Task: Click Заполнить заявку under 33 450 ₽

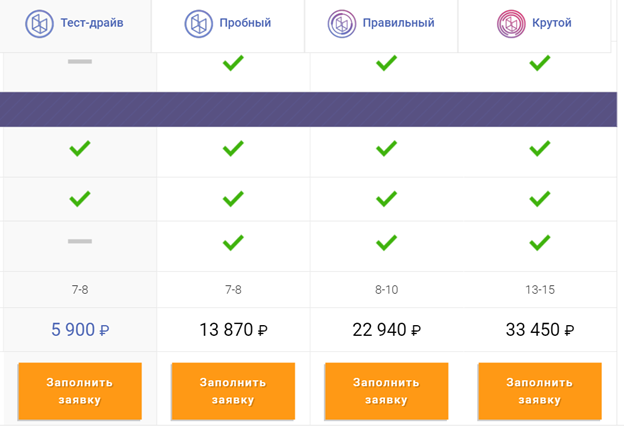Action: tap(540, 391)
